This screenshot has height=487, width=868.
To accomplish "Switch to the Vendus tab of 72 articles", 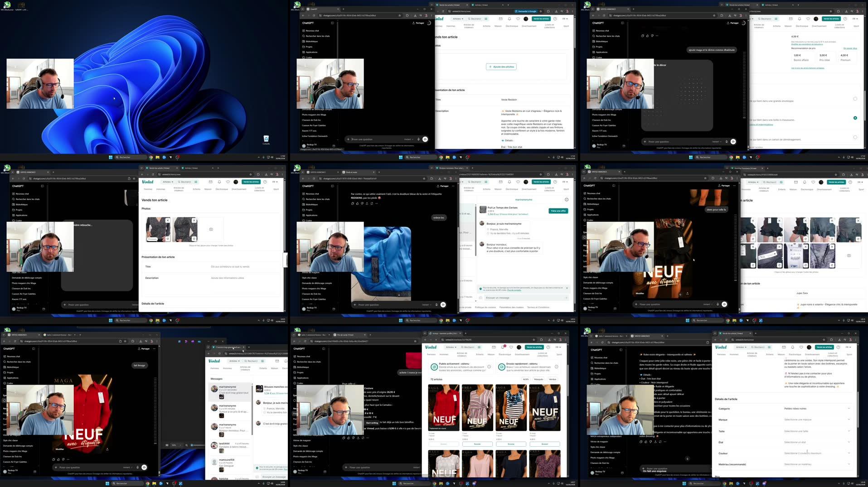I will click(x=553, y=379).
